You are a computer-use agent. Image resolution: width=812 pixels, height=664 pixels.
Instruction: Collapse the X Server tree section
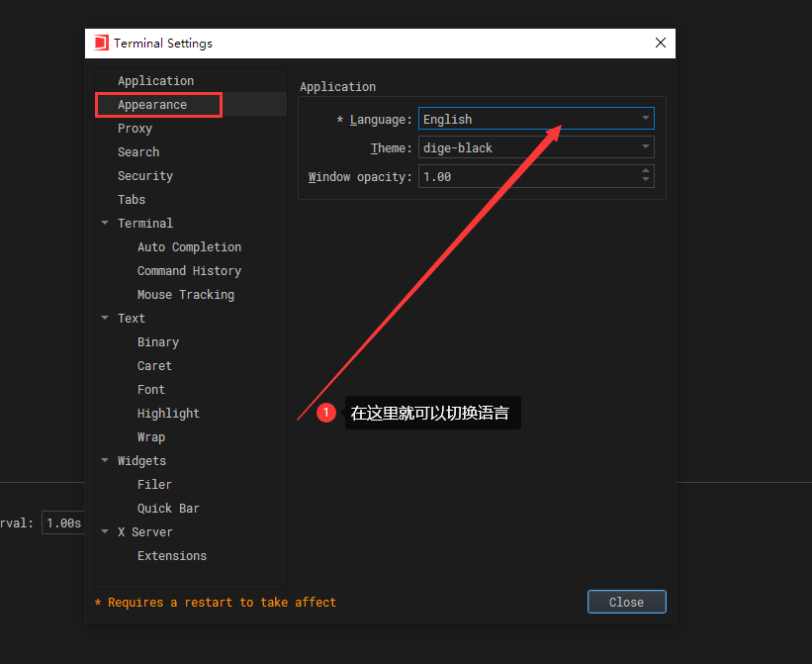click(105, 531)
